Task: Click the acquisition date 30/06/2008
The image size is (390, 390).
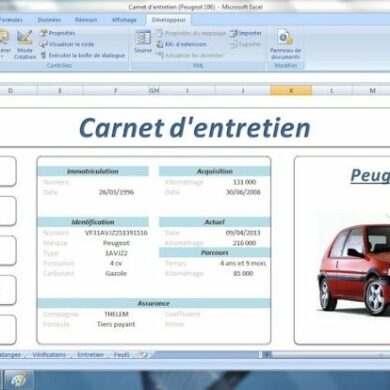Action: tap(243, 192)
